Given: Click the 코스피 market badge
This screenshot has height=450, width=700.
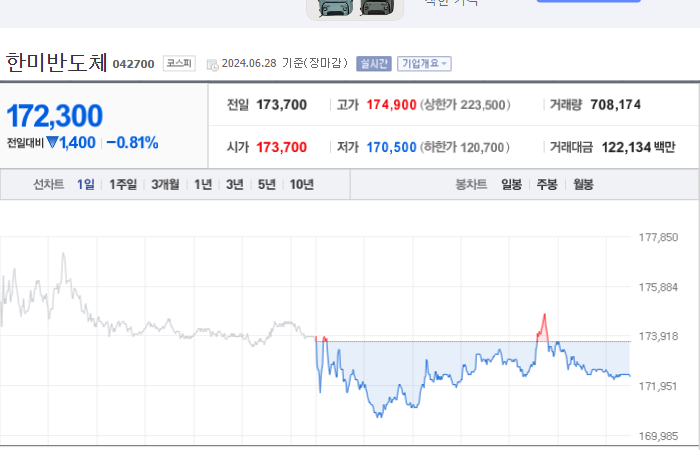Looking at the screenshot, I should pyautogui.click(x=179, y=63).
